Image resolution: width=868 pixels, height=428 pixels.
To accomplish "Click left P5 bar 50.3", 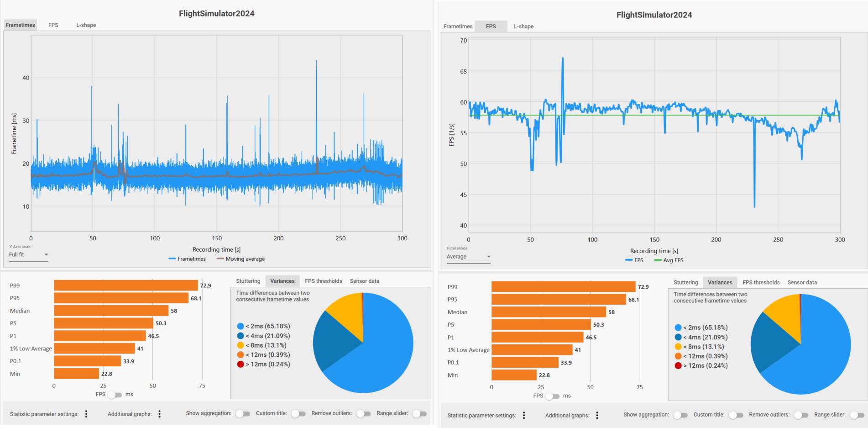I will (x=104, y=323).
